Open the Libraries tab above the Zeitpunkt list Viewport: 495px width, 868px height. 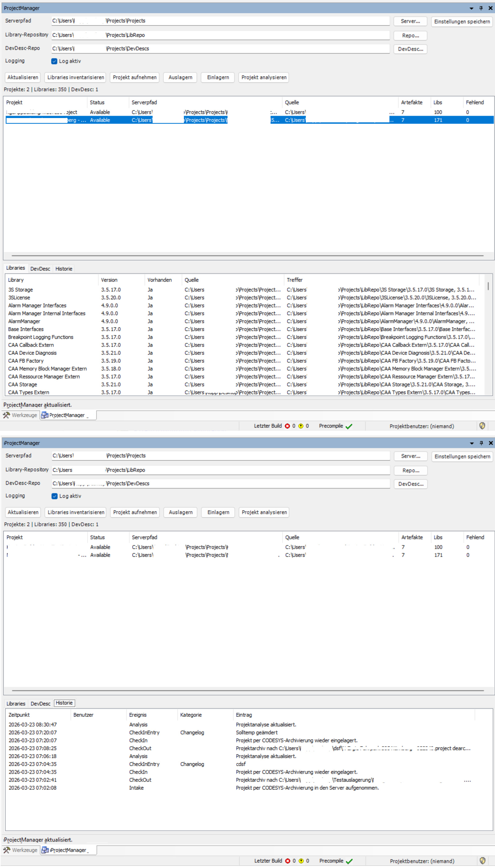16,704
